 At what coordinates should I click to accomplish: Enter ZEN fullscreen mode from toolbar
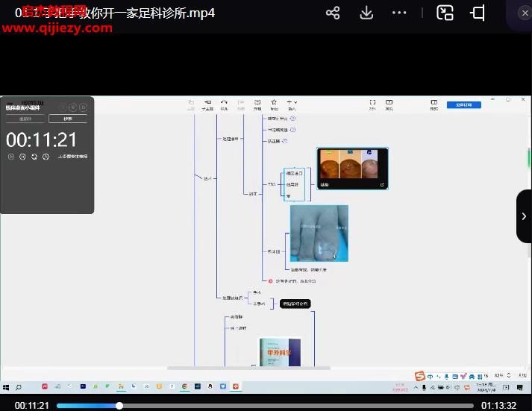coord(372,104)
